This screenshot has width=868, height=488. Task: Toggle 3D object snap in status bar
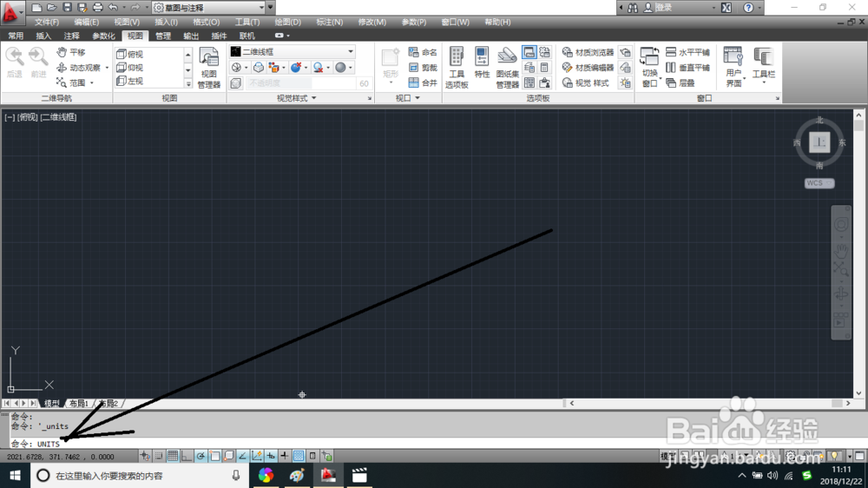228,456
